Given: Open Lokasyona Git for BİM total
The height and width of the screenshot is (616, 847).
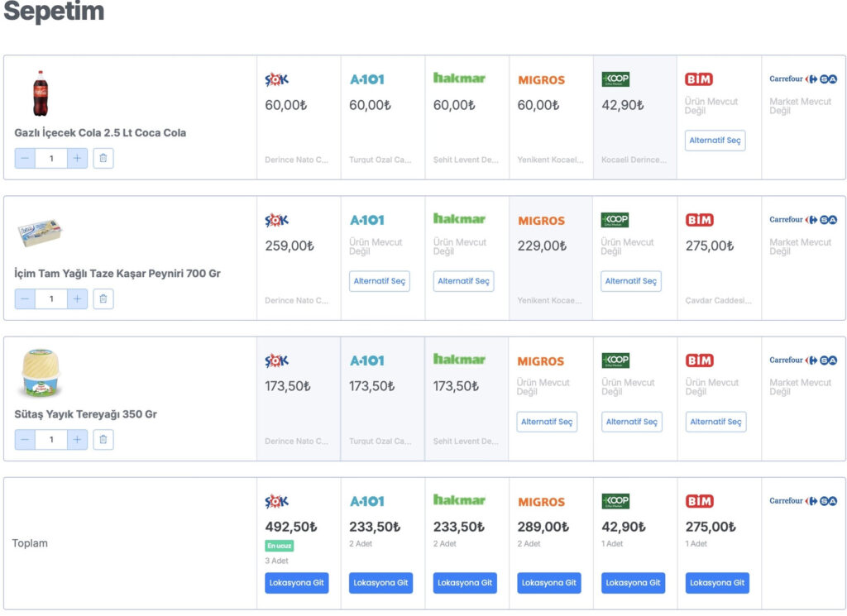Looking at the screenshot, I should pyautogui.click(x=717, y=583).
